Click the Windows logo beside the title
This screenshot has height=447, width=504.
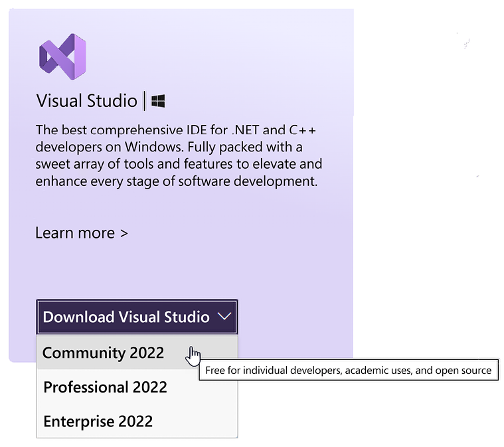(x=158, y=101)
